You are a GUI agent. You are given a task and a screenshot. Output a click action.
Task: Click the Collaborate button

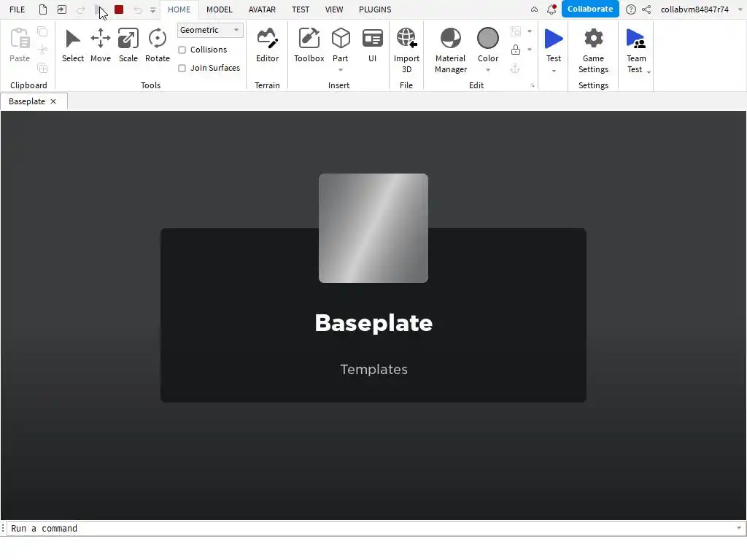(x=590, y=9)
